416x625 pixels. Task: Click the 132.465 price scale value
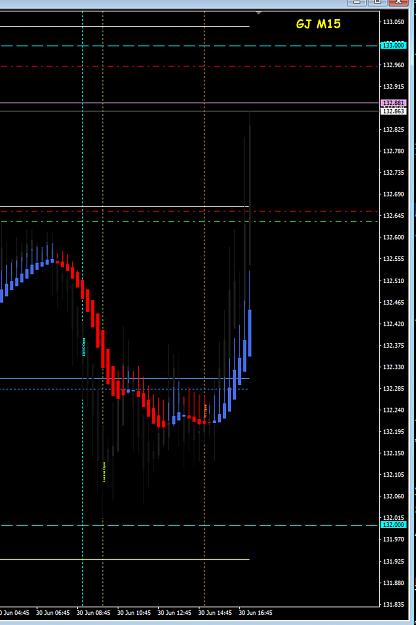click(x=393, y=302)
